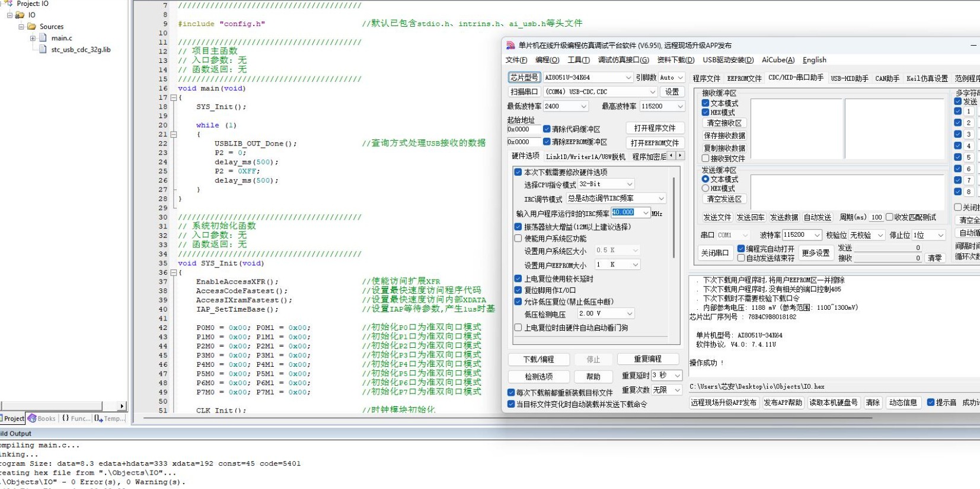Open the AiCube(A) menu
This screenshot has width=980, height=489.
(778, 60)
